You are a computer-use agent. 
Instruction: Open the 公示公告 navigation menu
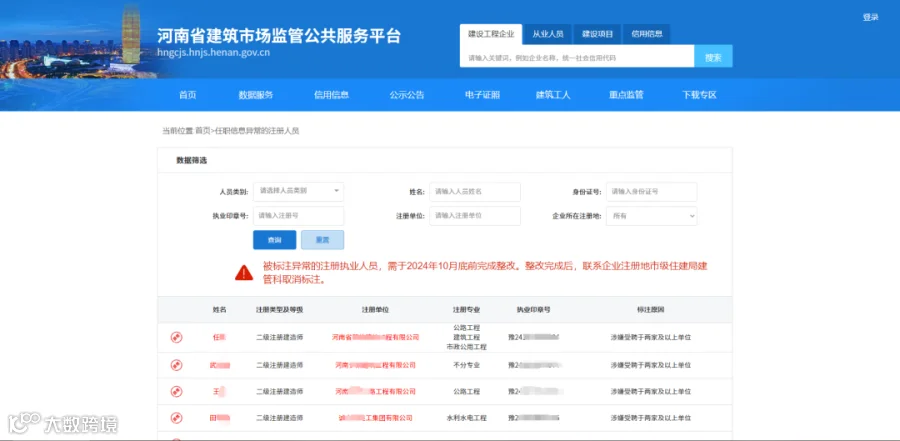click(407, 95)
